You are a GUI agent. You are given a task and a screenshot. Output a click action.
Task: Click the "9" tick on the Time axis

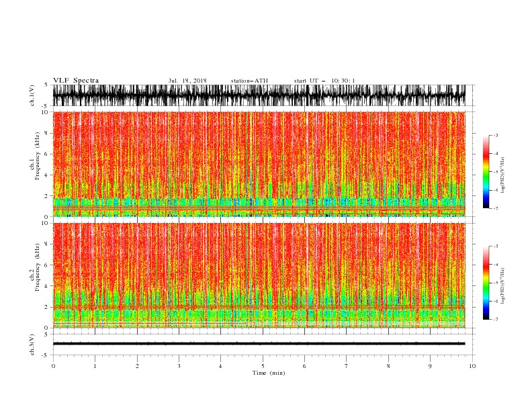tap(430, 366)
